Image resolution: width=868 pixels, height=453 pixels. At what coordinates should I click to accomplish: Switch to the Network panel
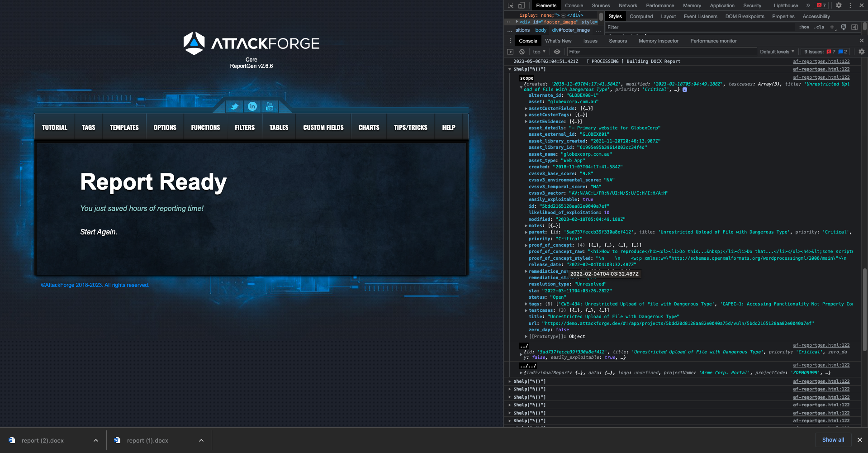[628, 5]
